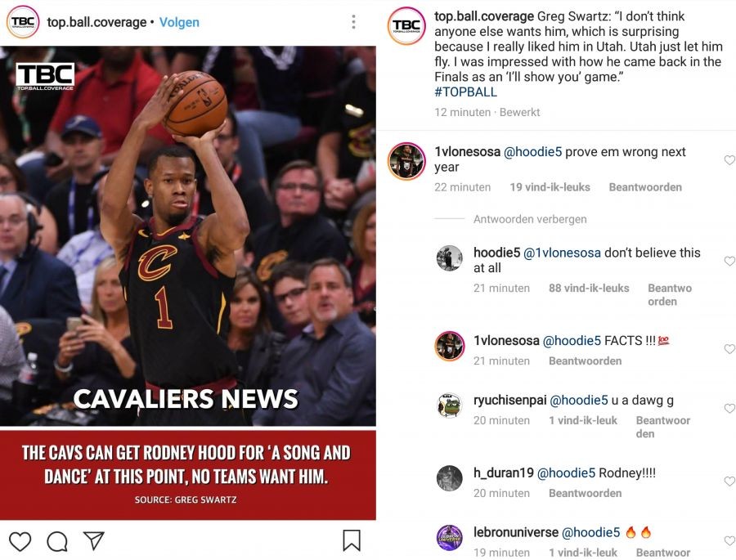Image resolution: width=736 pixels, height=560 pixels.
Task: Like ryuchisenpai's 'u a dawg g' comment
Action: click(x=729, y=408)
